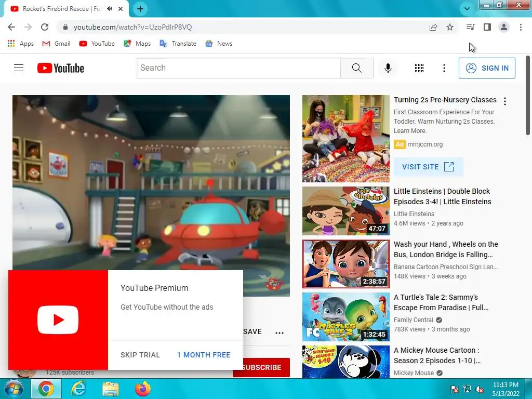Open the Windows Start button
The width and height of the screenshot is (532, 399).
[x=14, y=389]
